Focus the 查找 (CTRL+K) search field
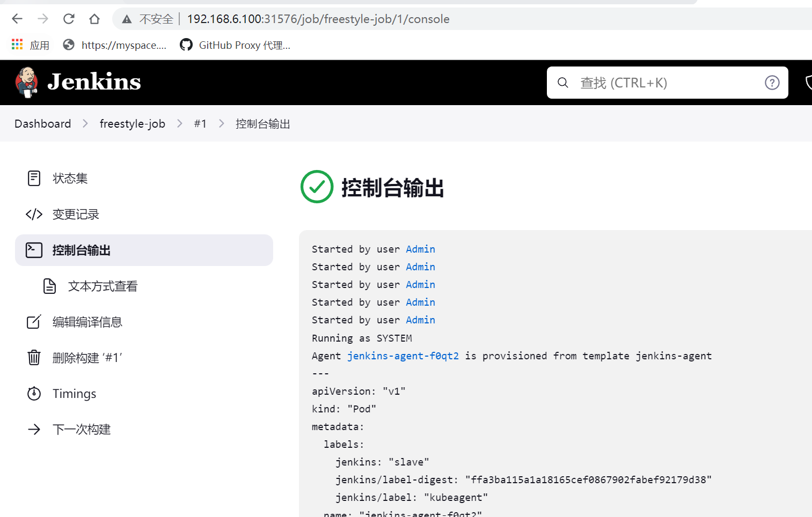812x517 pixels. [667, 83]
